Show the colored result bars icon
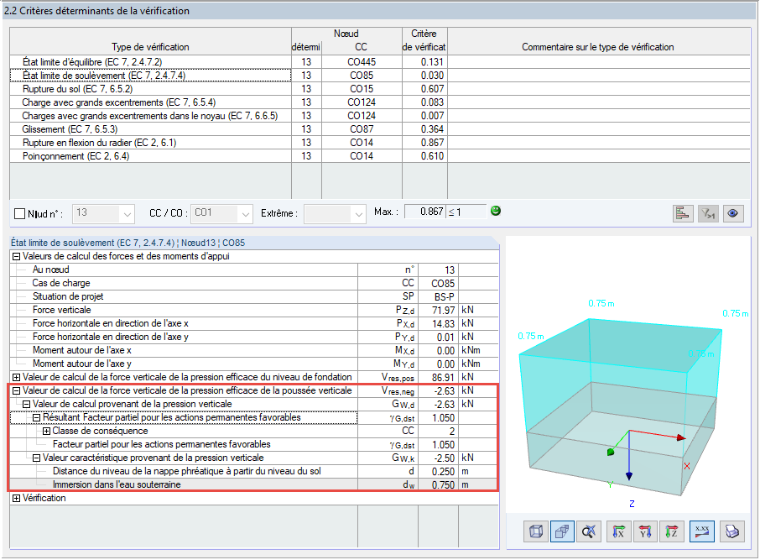 coord(683,213)
